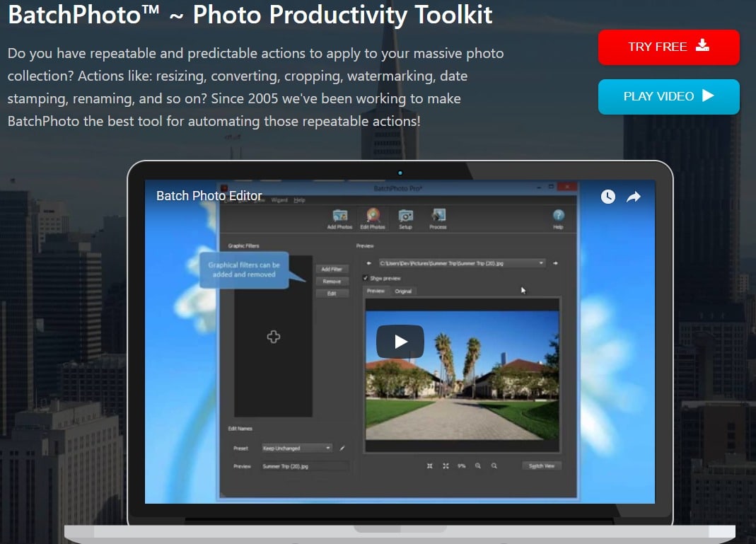Screen dimensions: 756x544
Task: Switch to the Preview tab
Action: coord(376,291)
